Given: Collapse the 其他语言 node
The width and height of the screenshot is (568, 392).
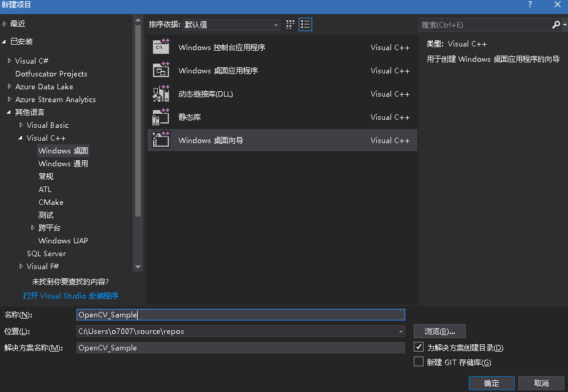Looking at the screenshot, I should 9,112.
